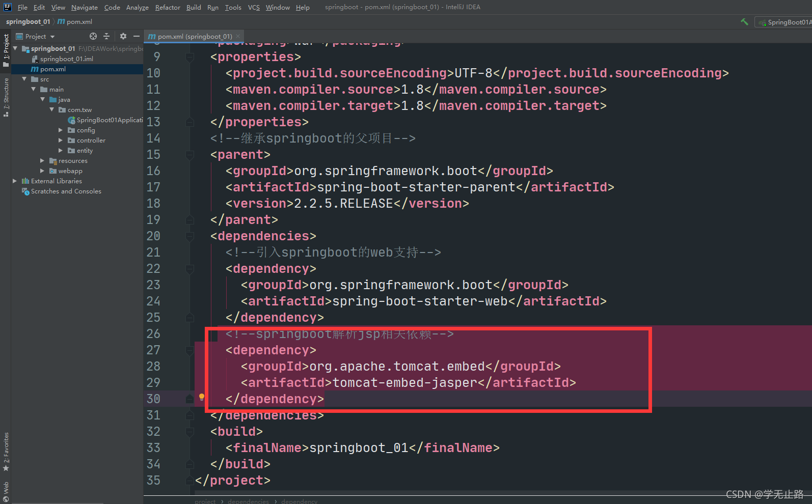The image size is (812, 504).
Task: Open the Analyze menu
Action: click(x=138, y=7)
